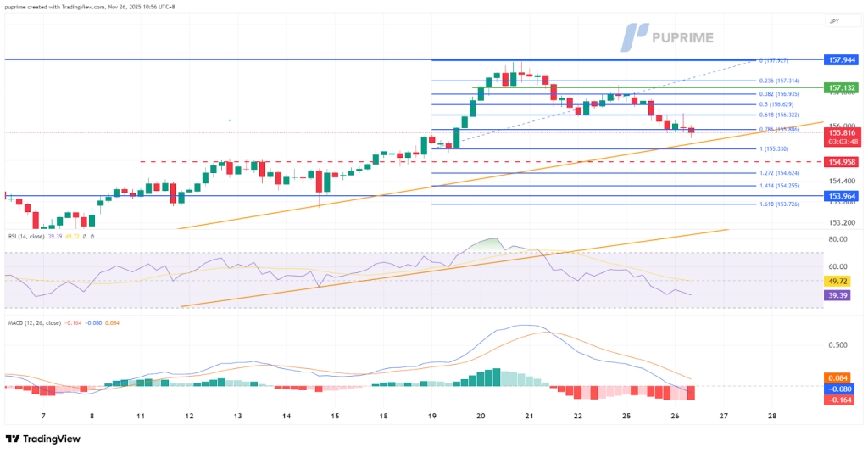Click date 20 on the time axis

(x=481, y=417)
